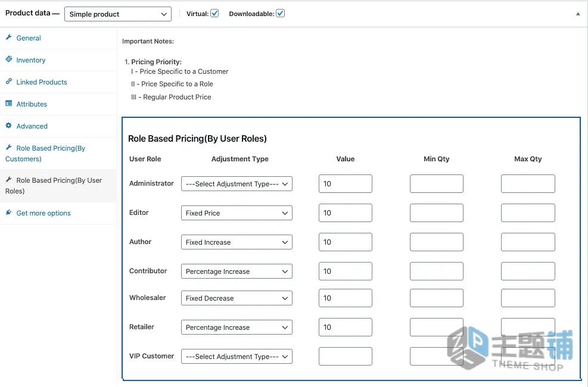Click the Attributes list icon
The width and height of the screenshot is (588, 387).
8,104
